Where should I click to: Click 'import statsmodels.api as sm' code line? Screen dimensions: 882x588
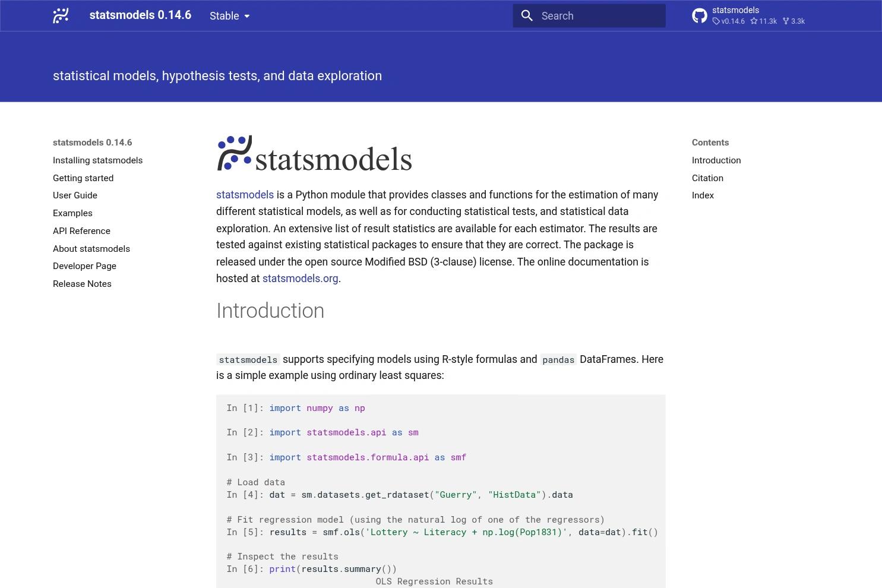tap(323, 432)
